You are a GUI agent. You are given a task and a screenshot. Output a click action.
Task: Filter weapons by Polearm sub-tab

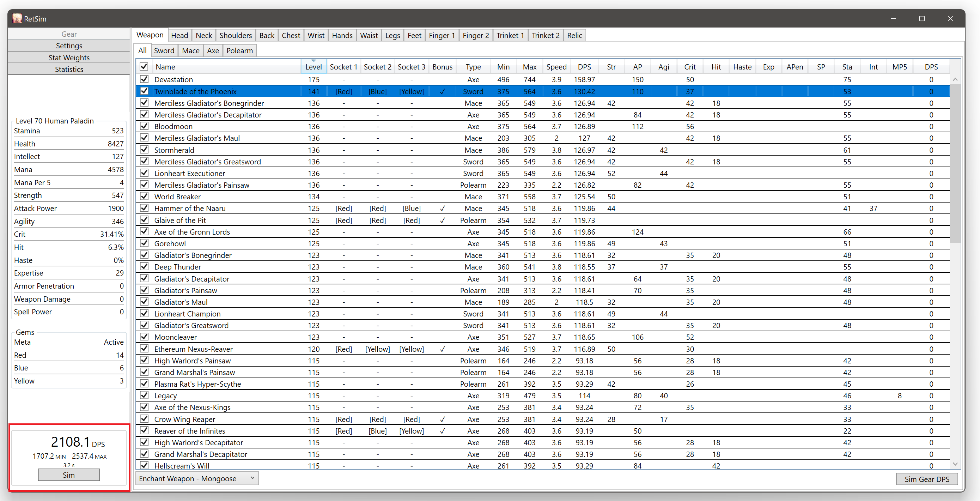pyautogui.click(x=240, y=51)
